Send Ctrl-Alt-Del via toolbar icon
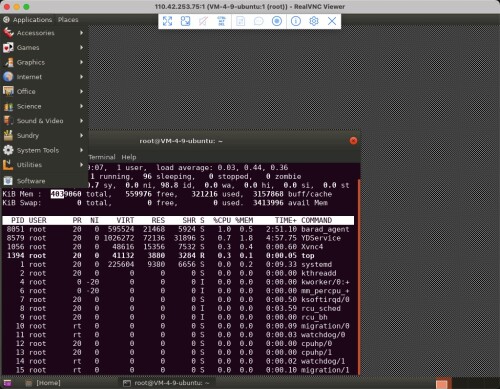This screenshot has width=500, height=389. click(x=221, y=21)
